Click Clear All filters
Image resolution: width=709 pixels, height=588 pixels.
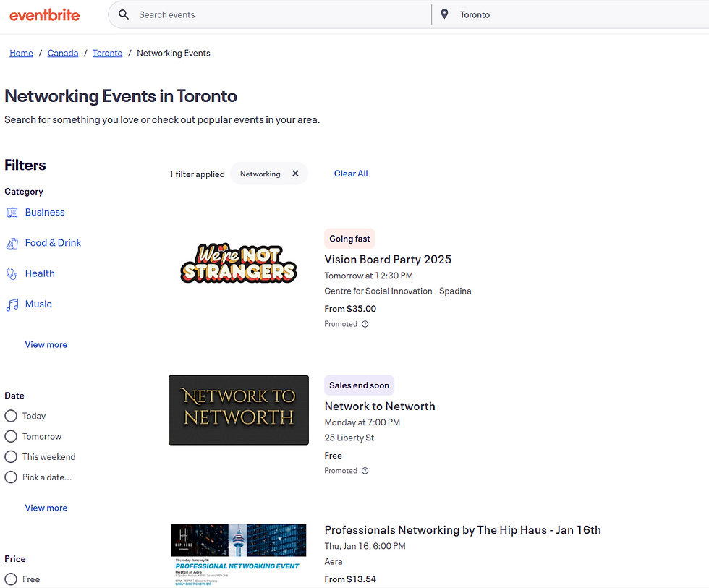coord(351,174)
